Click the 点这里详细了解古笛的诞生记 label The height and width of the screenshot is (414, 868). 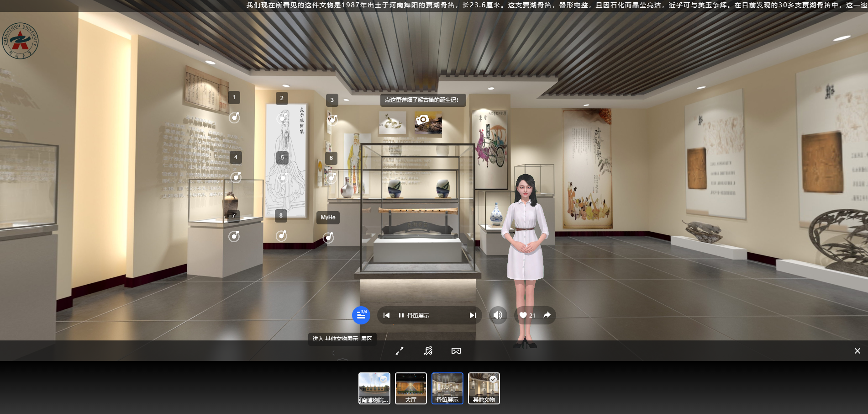(422, 100)
